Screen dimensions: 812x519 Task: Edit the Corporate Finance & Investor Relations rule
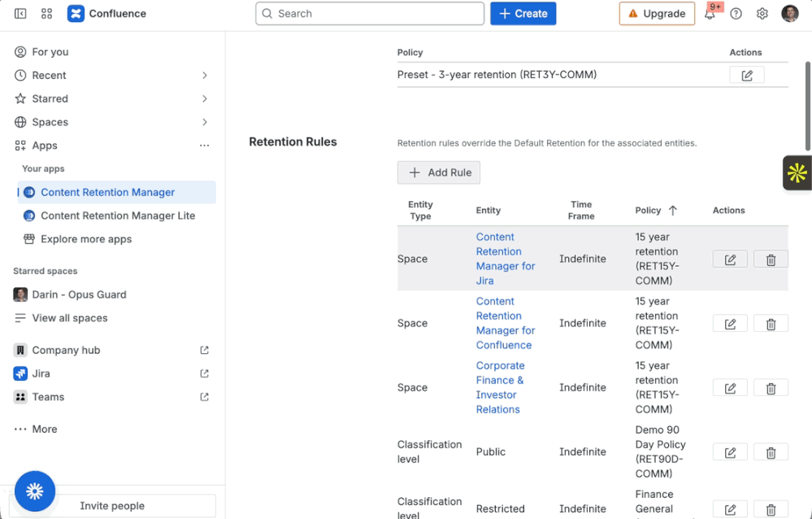[730, 388]
